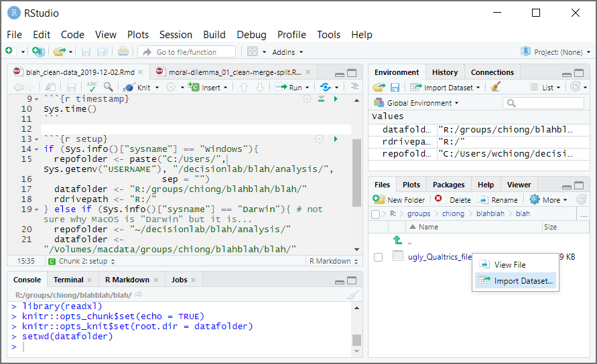Click the Knit button
Viewport: 597px width, 364px height.
(x=137, y=88)
